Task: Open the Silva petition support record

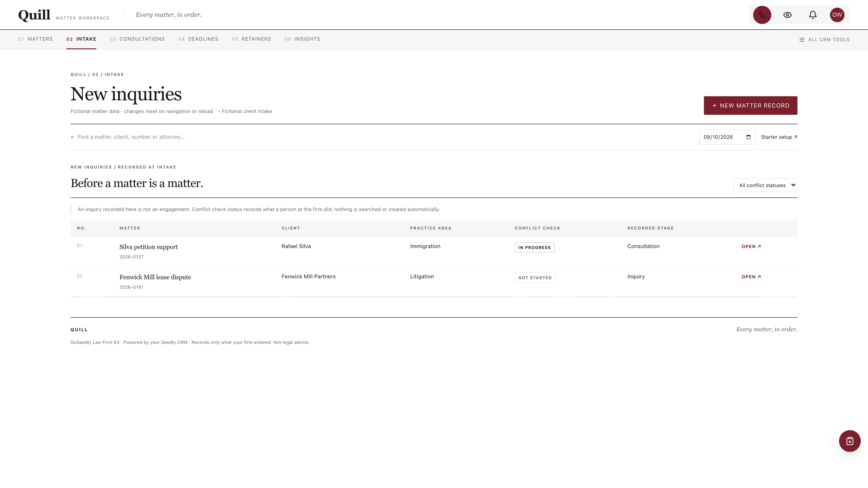Action: pyautogui.click(x=751, y=246)
